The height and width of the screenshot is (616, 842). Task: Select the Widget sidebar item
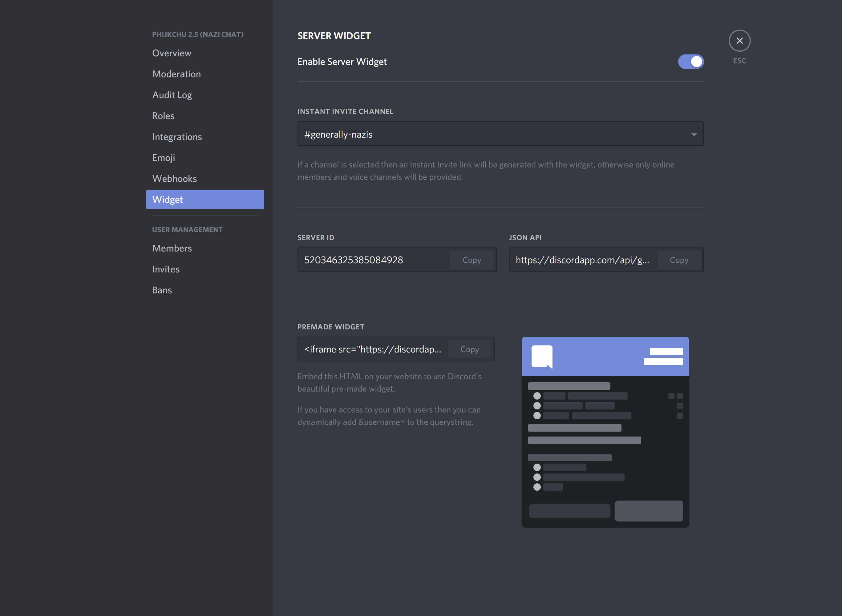(x=205, y=199)
